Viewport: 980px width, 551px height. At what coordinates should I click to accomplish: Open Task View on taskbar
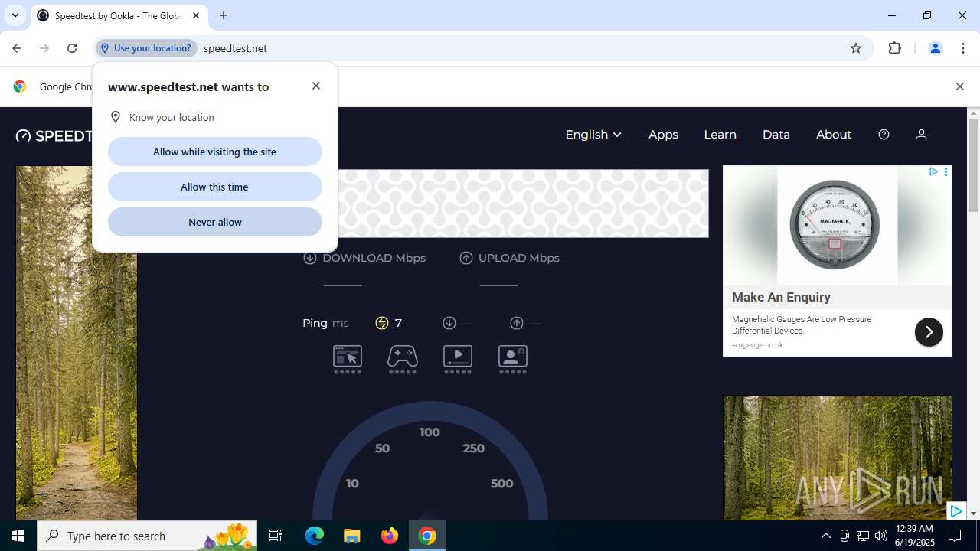pyautogui.click(x=276, y=536)
